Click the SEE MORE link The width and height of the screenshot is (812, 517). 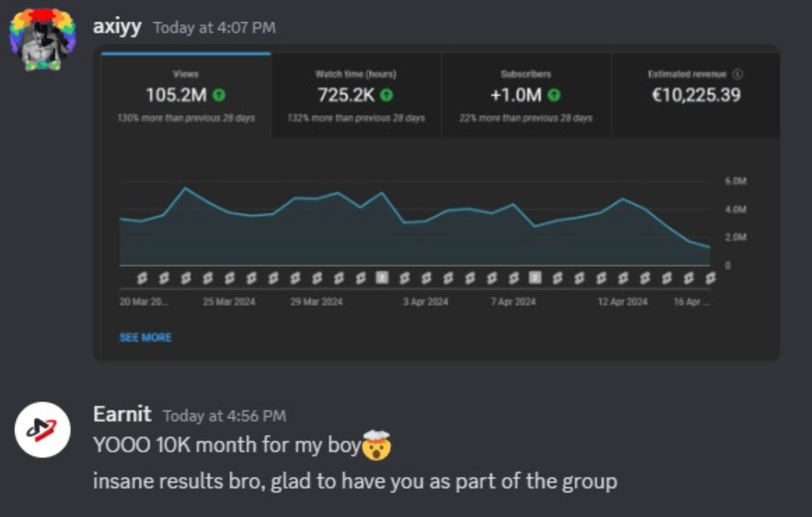(x=145, y=338)
